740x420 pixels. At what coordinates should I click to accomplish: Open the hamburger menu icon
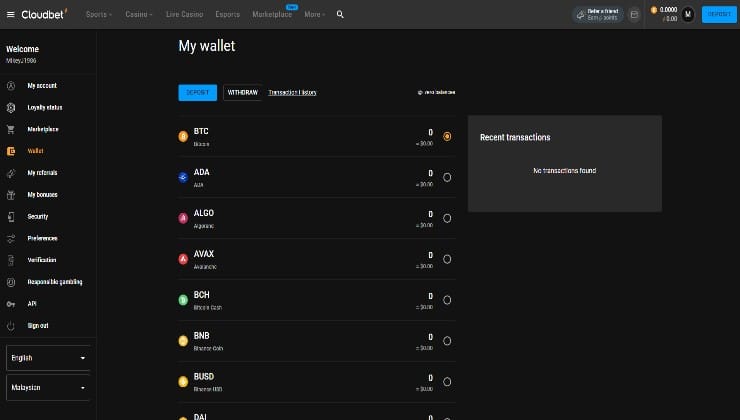pos(10,15)
